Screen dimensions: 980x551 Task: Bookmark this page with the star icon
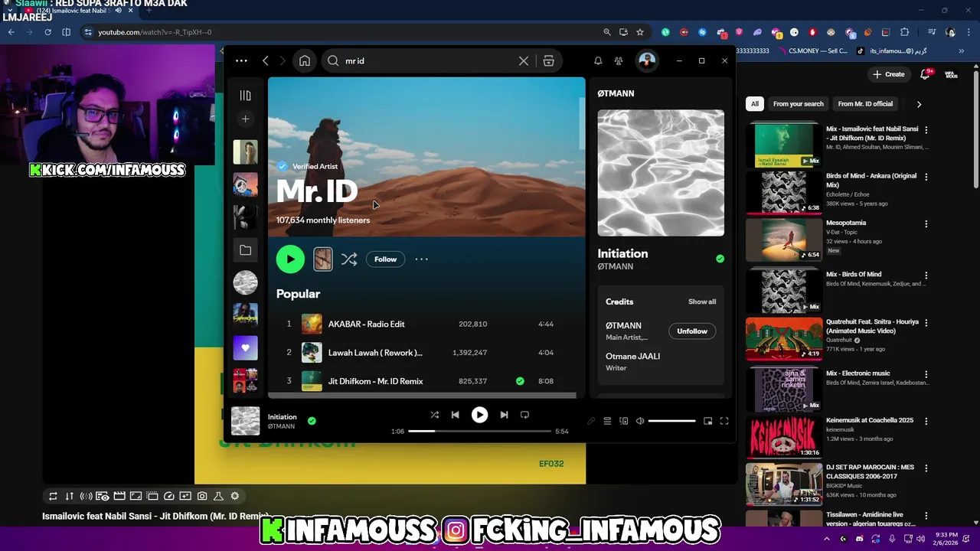click(x=640, y=32)
